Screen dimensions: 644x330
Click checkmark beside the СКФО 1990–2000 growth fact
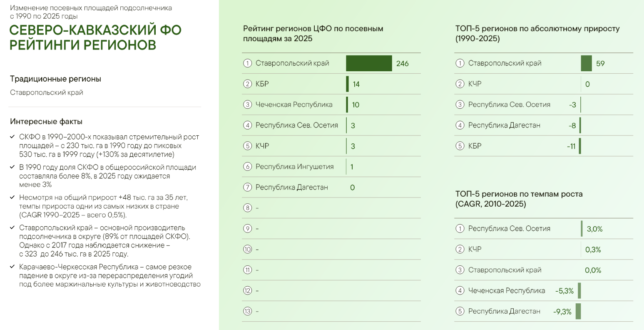12,137
